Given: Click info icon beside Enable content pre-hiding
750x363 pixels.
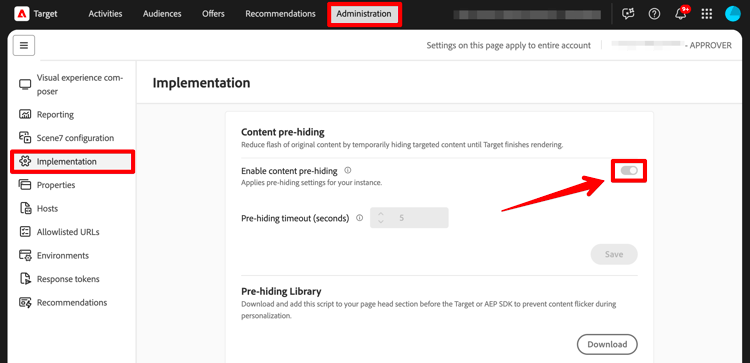Looking at the screenshot, I should coord(348,170).
